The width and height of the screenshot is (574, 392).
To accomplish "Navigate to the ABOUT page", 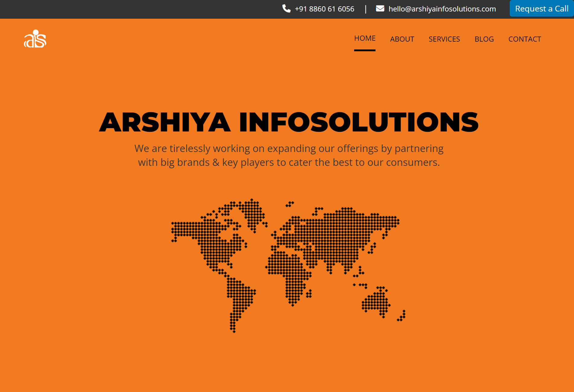I will coord(402,39).
